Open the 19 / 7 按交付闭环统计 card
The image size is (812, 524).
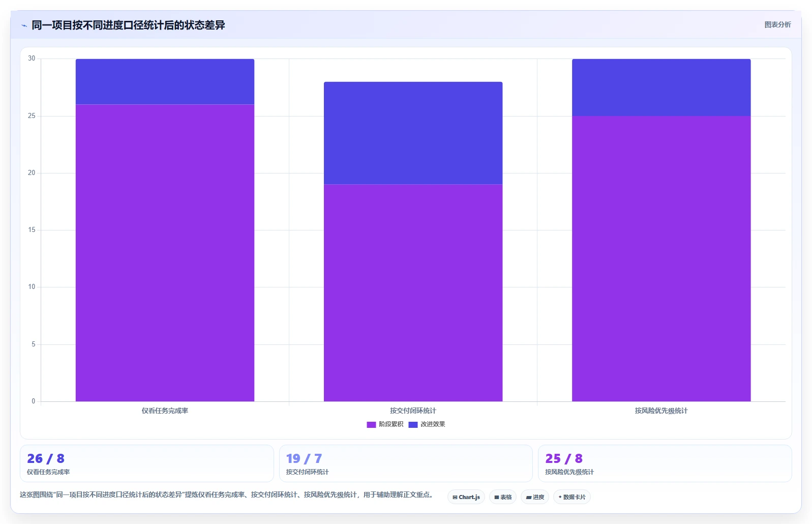(x=406, y=463)
